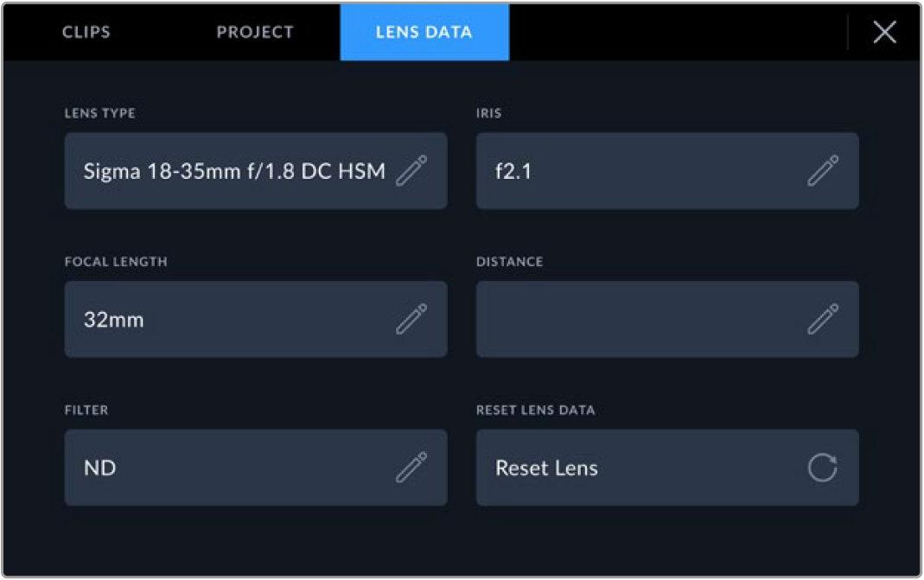Click the 32mm focal length value

point(114,320)
